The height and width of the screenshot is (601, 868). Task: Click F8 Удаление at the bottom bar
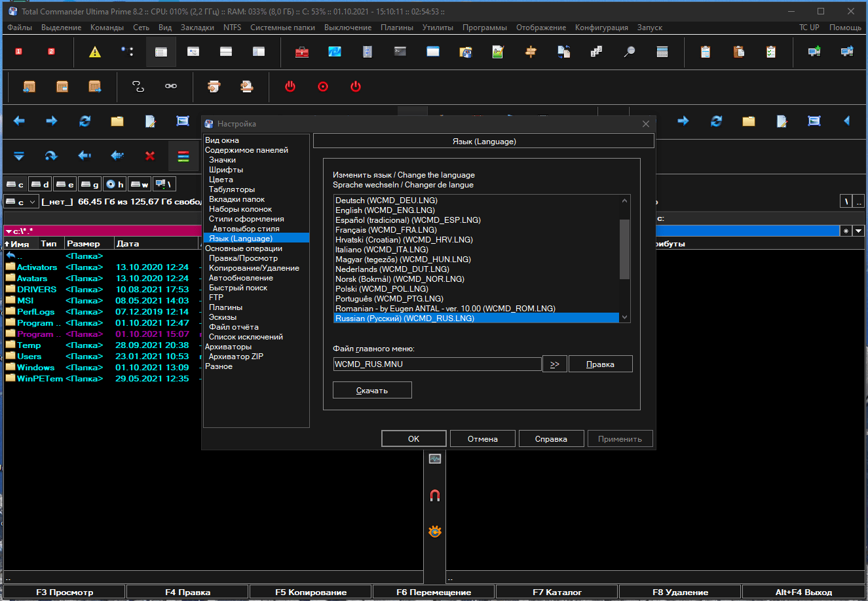[x=680, y=592]
